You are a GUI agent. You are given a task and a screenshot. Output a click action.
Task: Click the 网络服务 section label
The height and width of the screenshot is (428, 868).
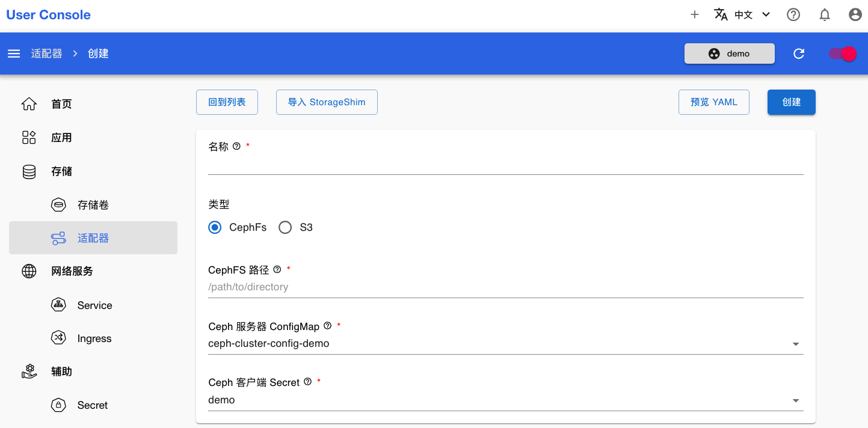(72, 271)
